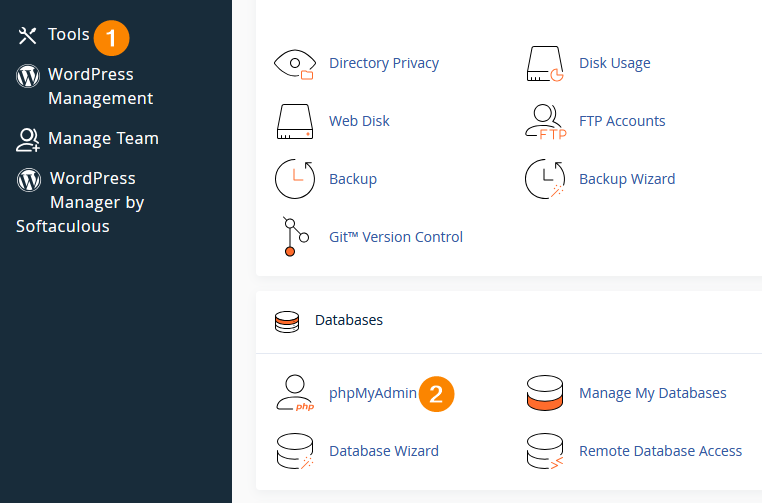Image resolution: width=762 pixels, height=503 pixels.
Task: Click the WordPress Management logo icon
Action: click(28, 76)
